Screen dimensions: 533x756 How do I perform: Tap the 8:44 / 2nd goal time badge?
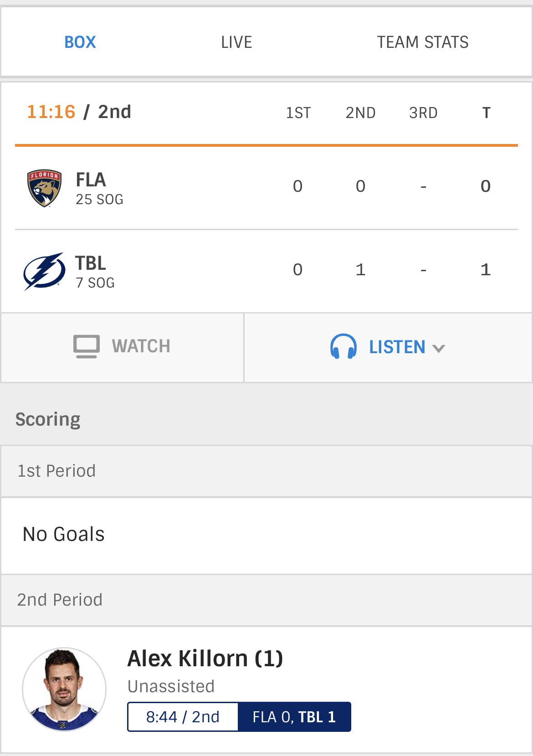point(183,717)
